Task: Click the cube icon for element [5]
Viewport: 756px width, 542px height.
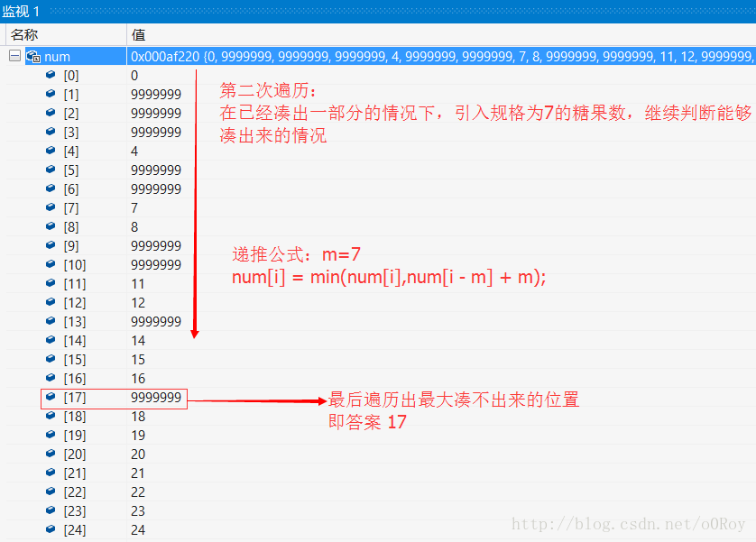Action: (51, 170)
